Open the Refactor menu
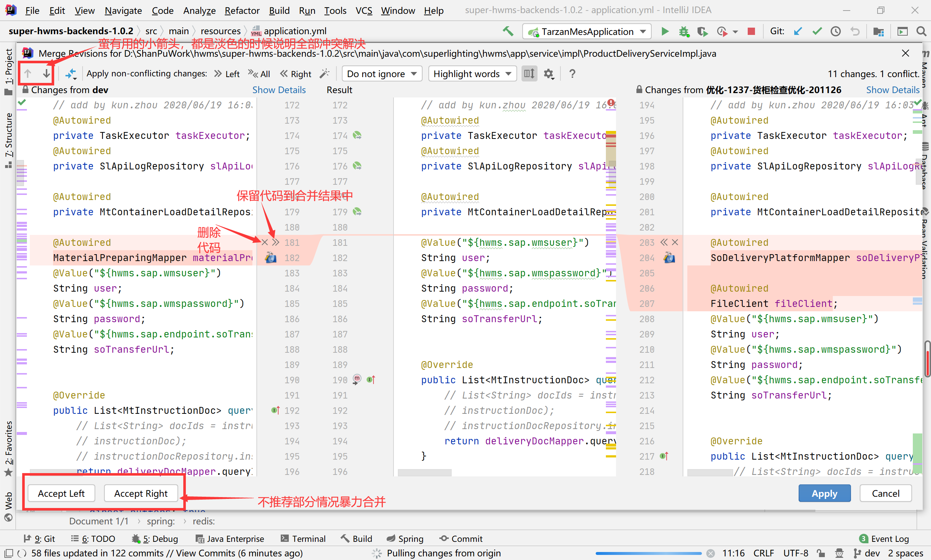 242,11
